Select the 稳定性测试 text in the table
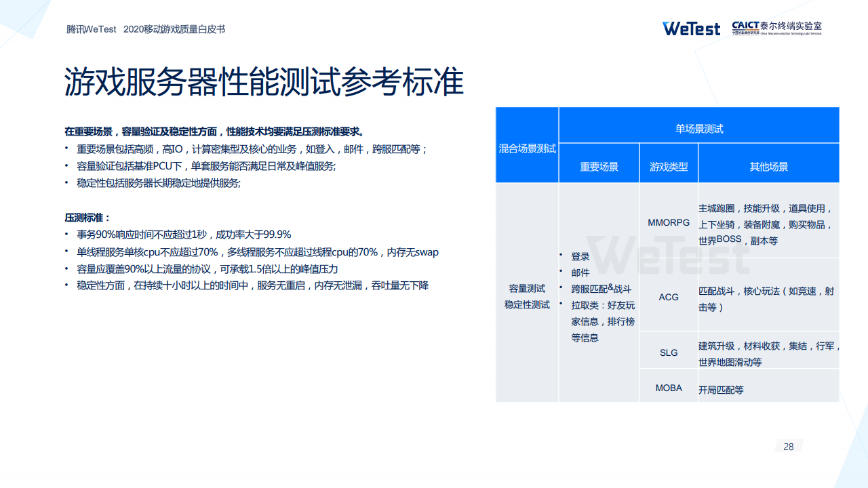 click(x=527, y=305)
